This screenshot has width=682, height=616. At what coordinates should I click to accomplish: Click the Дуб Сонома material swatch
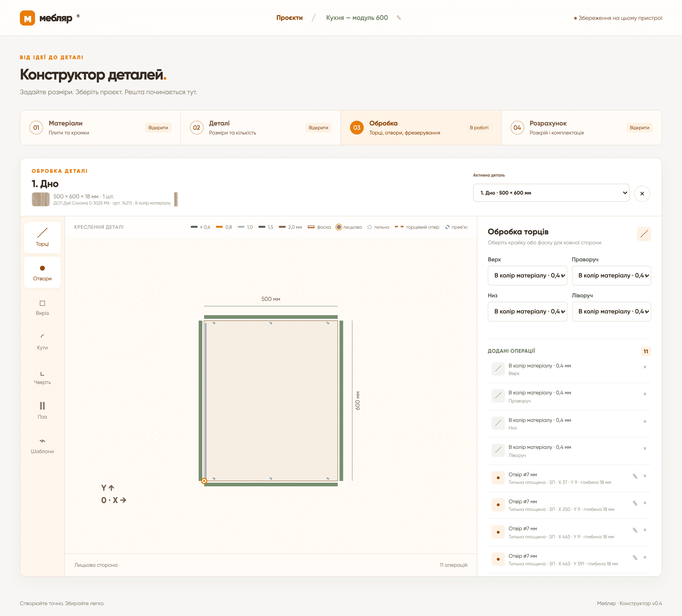[x=40, y=199]
